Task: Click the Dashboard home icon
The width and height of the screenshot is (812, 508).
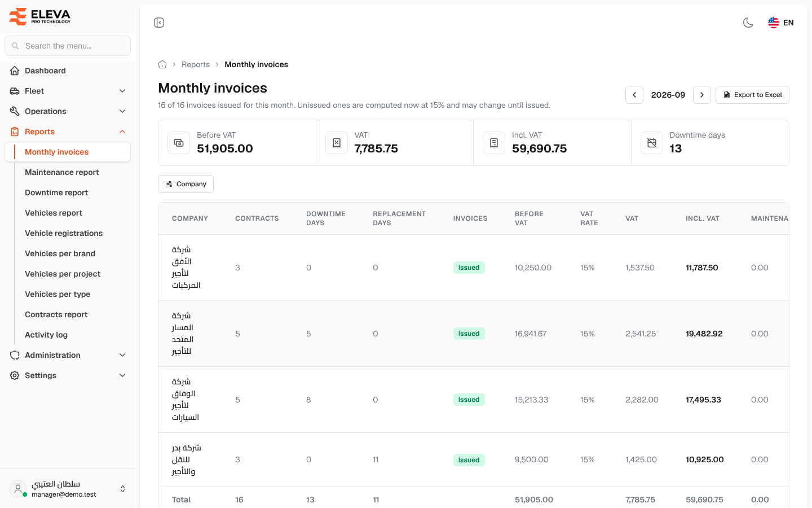Action: click(15, 71)
